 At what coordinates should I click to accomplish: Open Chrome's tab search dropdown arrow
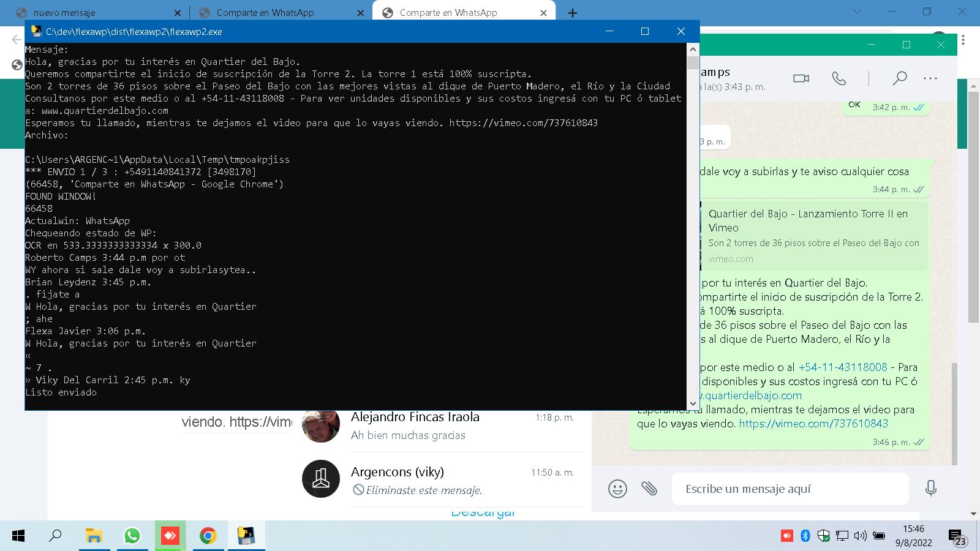pyautogui.click(x=858, y=12)
